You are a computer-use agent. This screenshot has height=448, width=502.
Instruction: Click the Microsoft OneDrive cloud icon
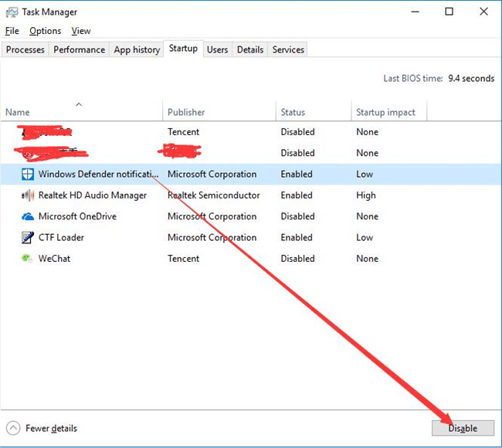click(x=27, y=217)
